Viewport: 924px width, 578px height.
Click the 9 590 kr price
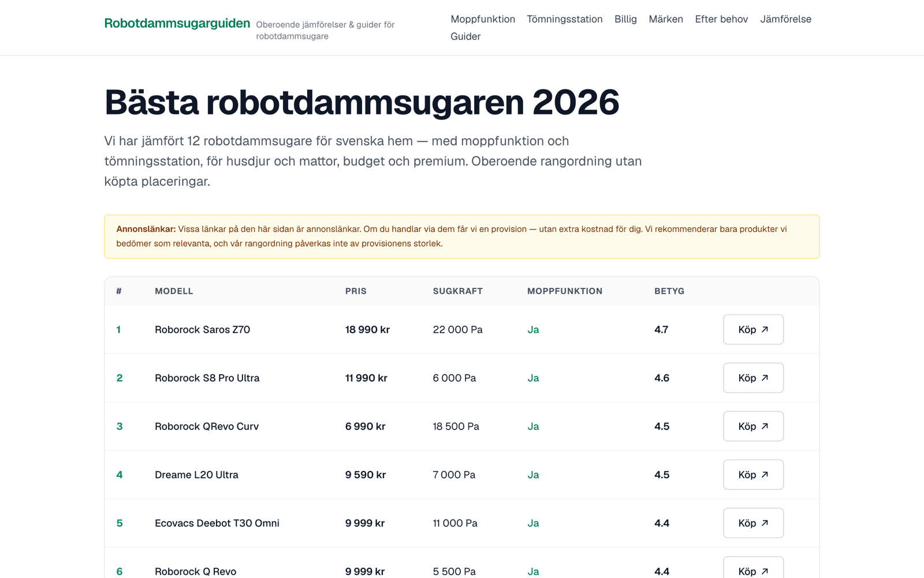tap(366, 475)
